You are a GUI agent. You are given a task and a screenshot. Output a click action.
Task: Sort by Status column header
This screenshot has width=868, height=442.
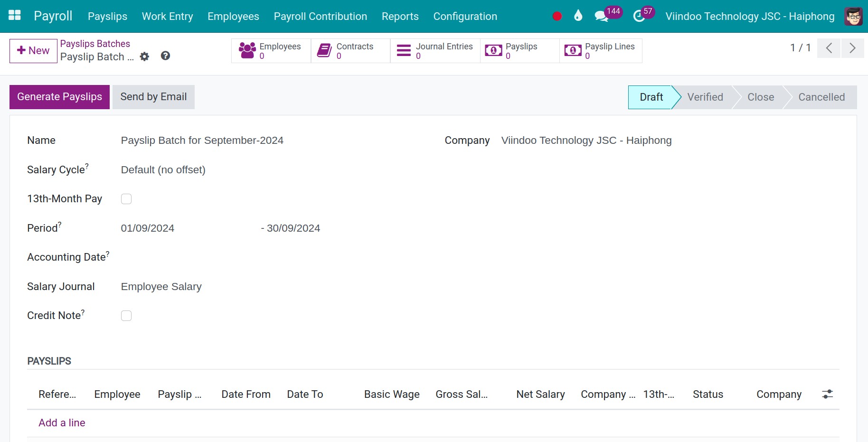click(x=708, y=395)
